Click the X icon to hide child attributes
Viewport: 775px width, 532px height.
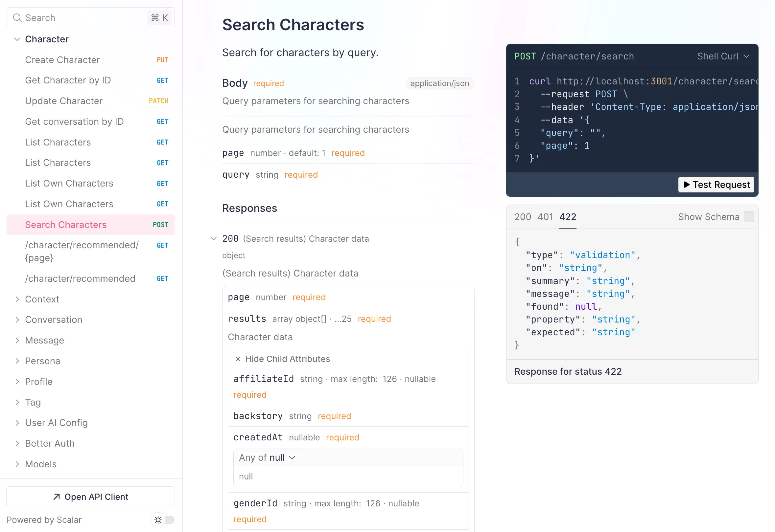pyautogui.click(x=238, y=359)
